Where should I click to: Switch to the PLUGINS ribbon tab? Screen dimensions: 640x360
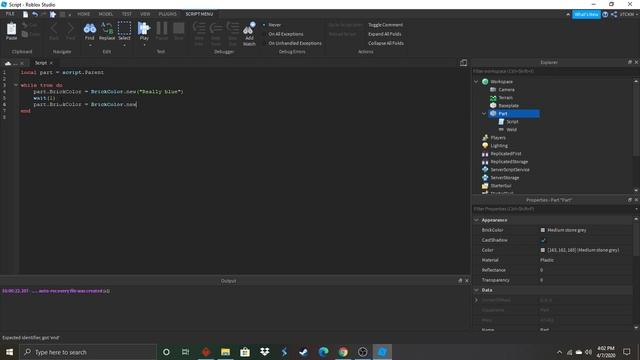pyautogui.click(x=167, y=14)
